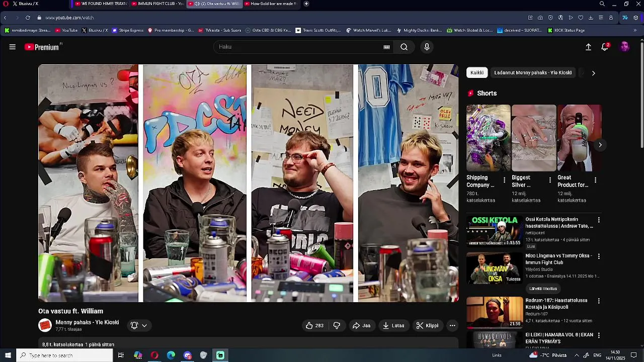Switch to How Gold bar are made tab
Viewport: 644px width, 362px height.
pos(271,4)
